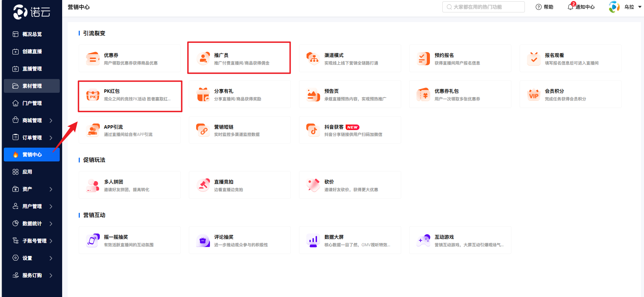Expand the 商城管理 sidebar submenu
This screenshot has height=297, width=644.
[x=51, y=120]
